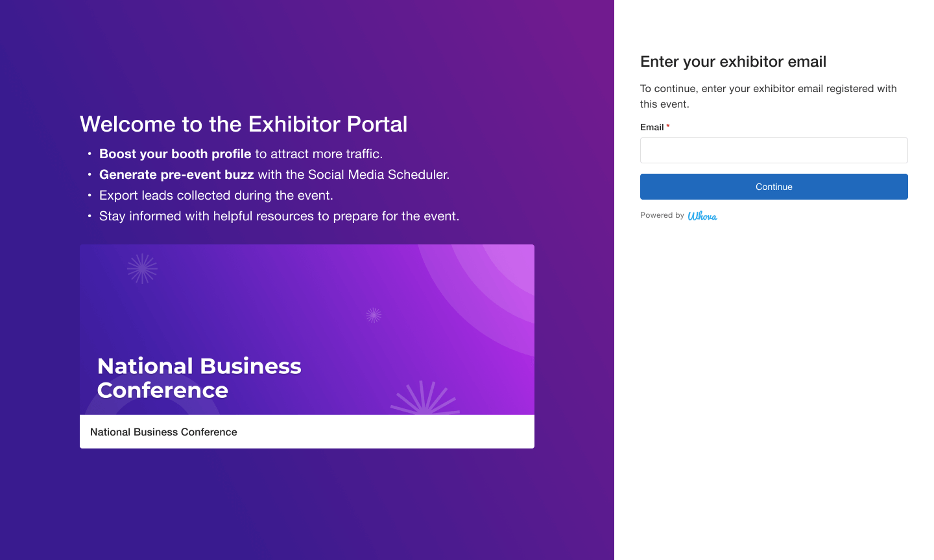Click the red required asterisk

[668, 126]
